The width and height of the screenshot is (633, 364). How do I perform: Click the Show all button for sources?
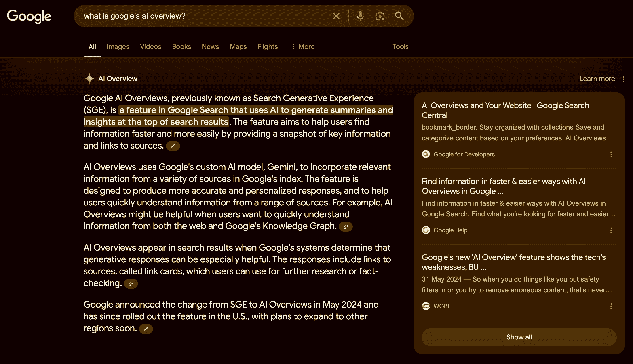coord(519,337)
